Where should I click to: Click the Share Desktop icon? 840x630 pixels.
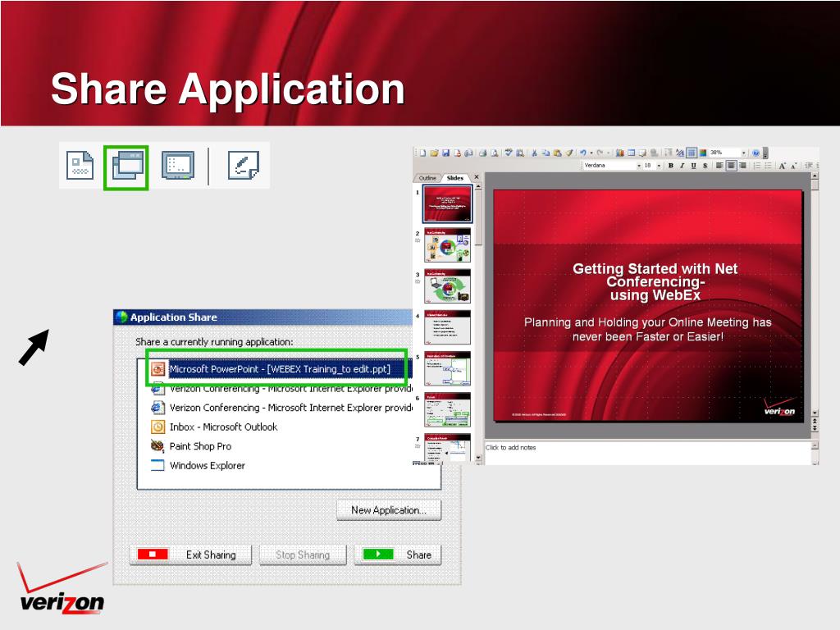pyautogui.click(x=178, y=165)
